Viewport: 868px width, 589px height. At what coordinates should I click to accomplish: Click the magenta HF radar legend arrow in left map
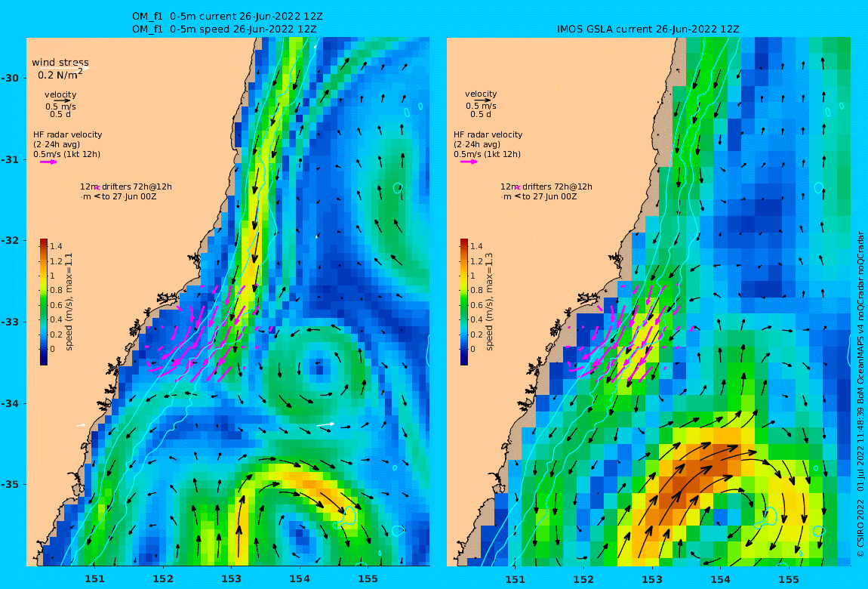[x=48, y=162]
